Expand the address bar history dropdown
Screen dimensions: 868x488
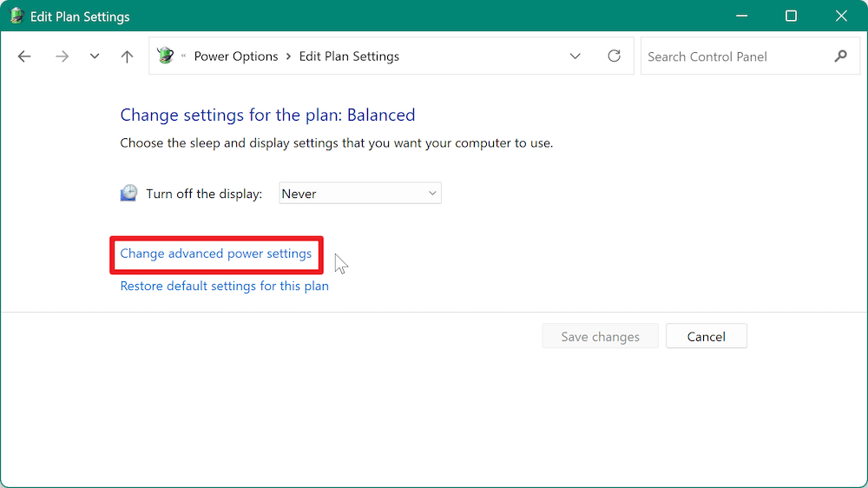click(575, 56)
